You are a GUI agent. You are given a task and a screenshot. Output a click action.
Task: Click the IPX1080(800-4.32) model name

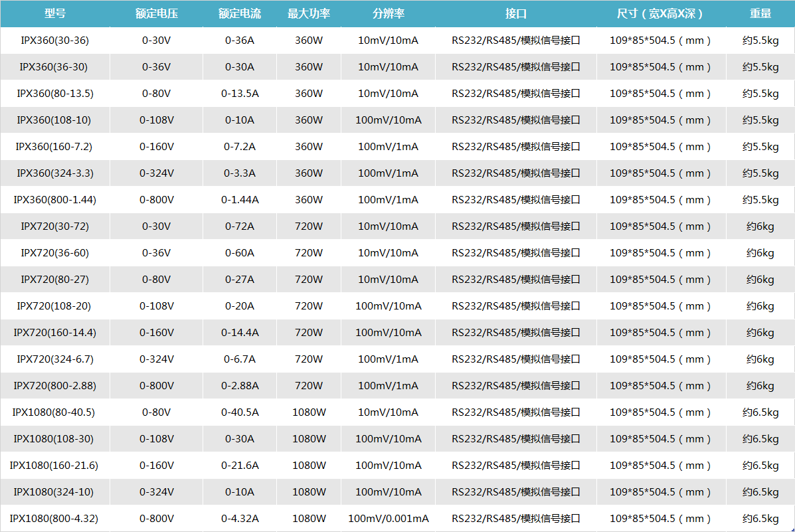(54, 519)
